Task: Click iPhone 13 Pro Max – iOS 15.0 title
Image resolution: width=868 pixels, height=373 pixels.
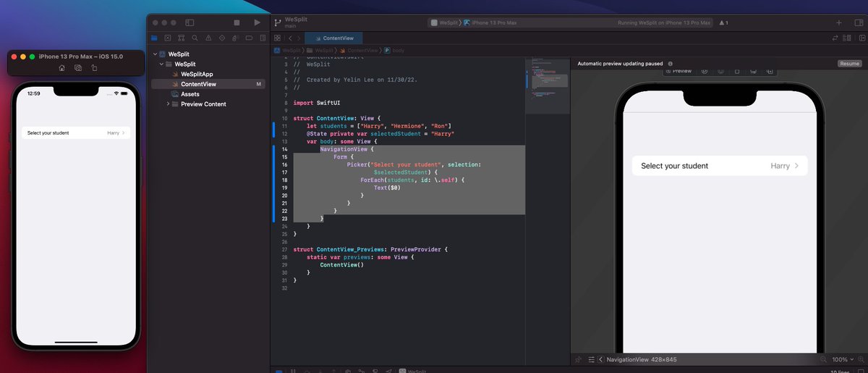Action: click(x=80, y=56)
